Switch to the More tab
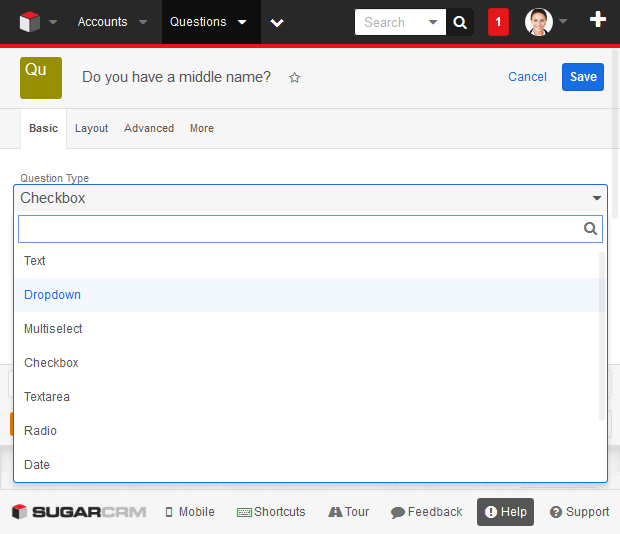Screen dimensions: 620x534 tap(202, 128)
